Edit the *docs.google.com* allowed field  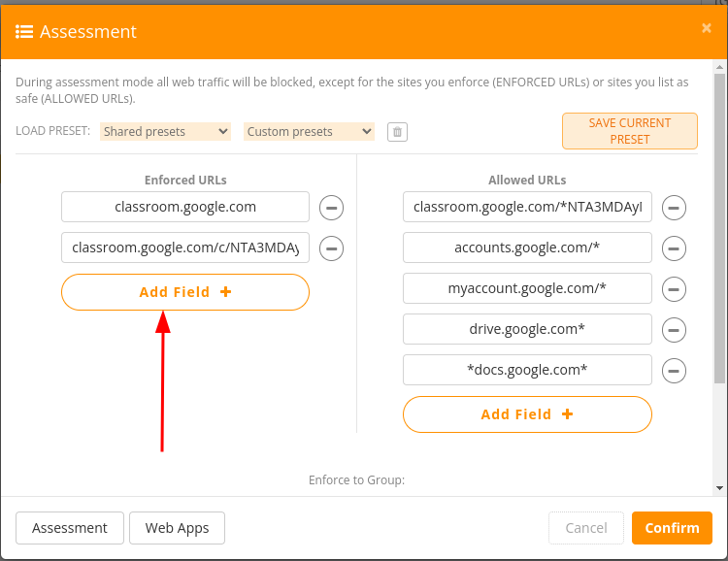coord(527,370)
